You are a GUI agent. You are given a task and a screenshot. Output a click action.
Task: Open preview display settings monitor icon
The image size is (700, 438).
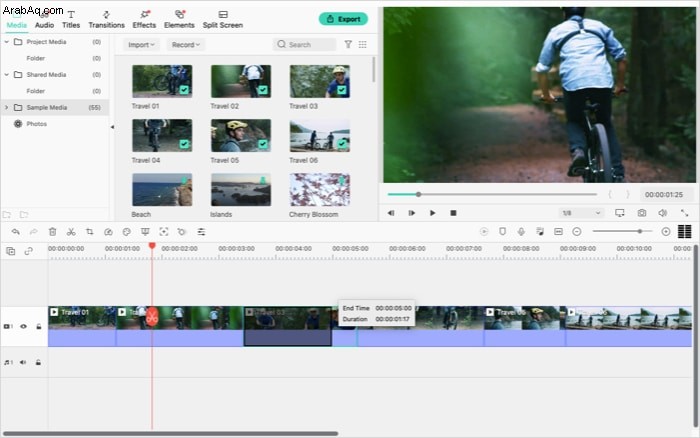[x=620, y=213]
